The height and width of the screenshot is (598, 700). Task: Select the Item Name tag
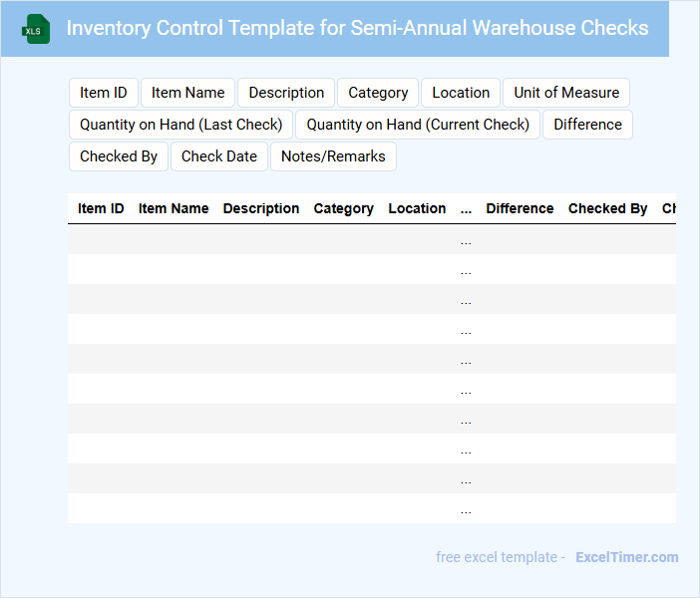click(188, 93)
